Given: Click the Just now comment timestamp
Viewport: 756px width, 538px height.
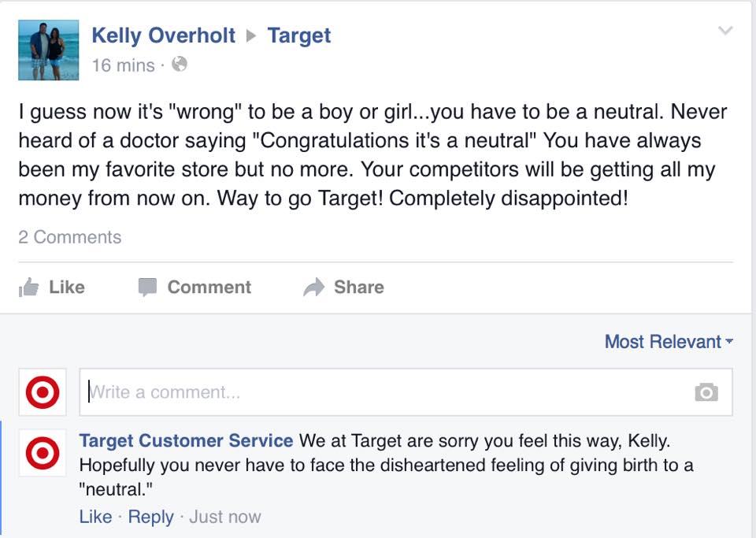Looking at the screenshot, I should (224, 517).
